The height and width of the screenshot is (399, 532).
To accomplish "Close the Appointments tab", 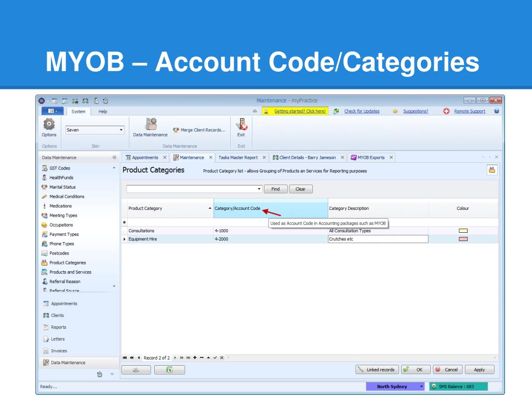I will click(x=165, y=157).
